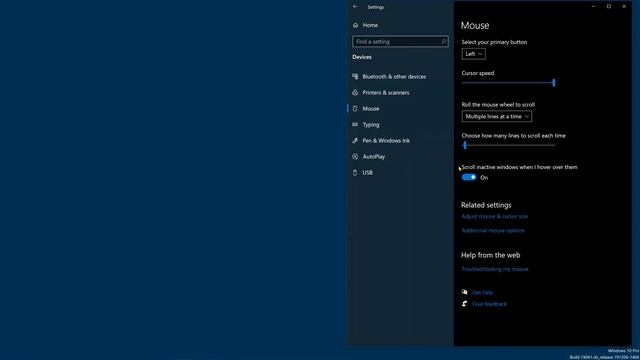Image resolution: width=640 pixels, height=360 pixels.
Task: Maximize the Settings window
Action: coord(609,7)
